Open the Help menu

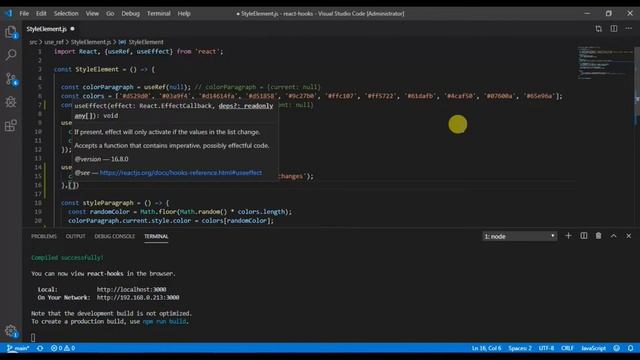tap(184, 13)
